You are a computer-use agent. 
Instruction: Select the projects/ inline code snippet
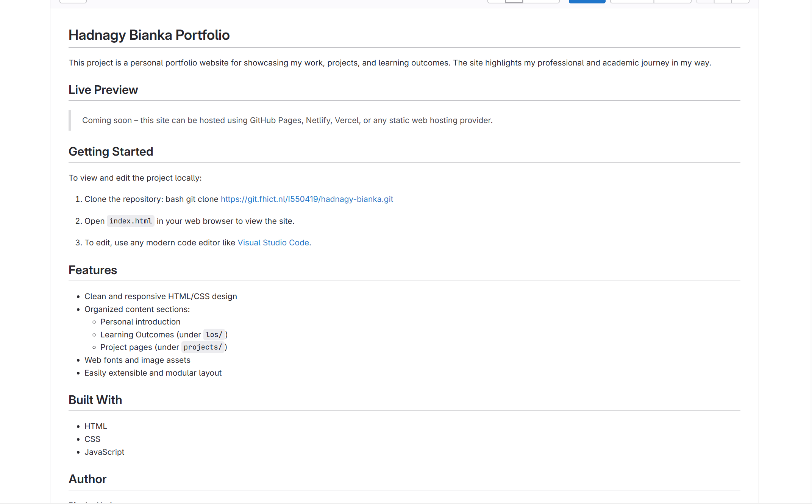203,347
